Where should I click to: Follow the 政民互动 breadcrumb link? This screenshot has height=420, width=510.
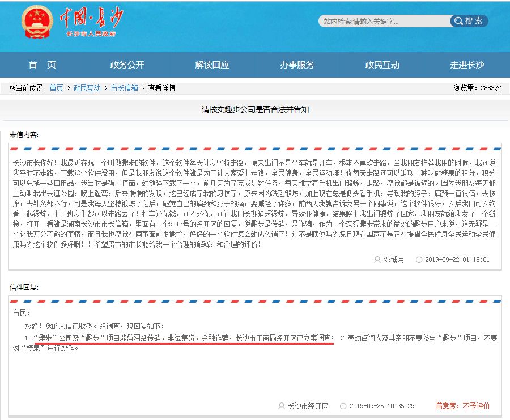pos(87,88)
